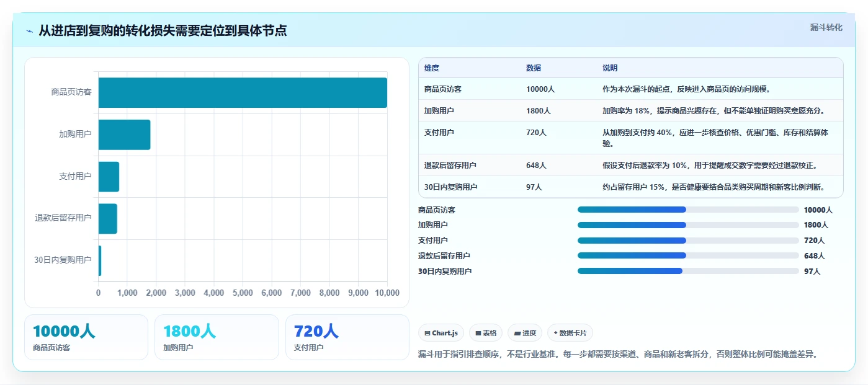868x385 pixels.
Task: Click the 商品页访客 progress bar
Action: pyautogui.click(x=688, y=210)
